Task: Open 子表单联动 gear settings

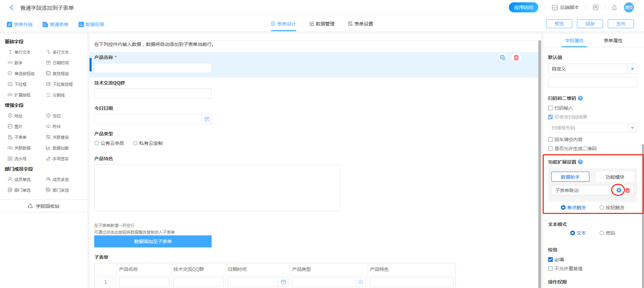Action: coord(619,190)
